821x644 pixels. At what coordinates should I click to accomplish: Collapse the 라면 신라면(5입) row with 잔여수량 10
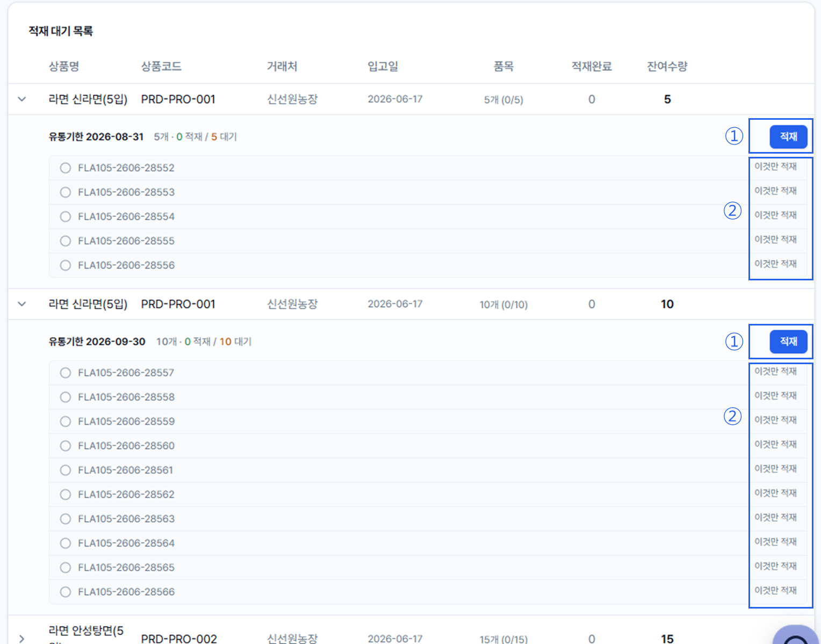(x=22, y=304)
